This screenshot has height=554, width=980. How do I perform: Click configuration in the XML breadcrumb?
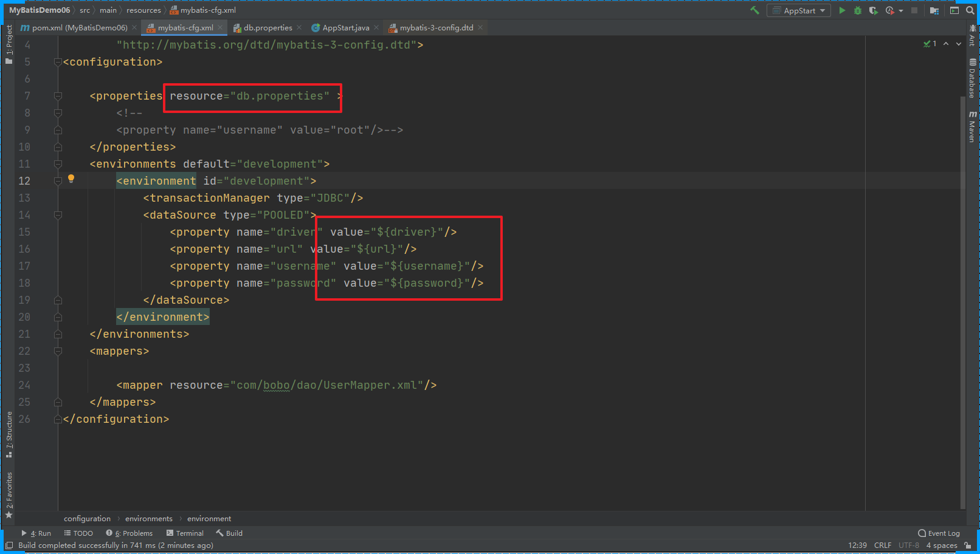[x=88, y=519]
